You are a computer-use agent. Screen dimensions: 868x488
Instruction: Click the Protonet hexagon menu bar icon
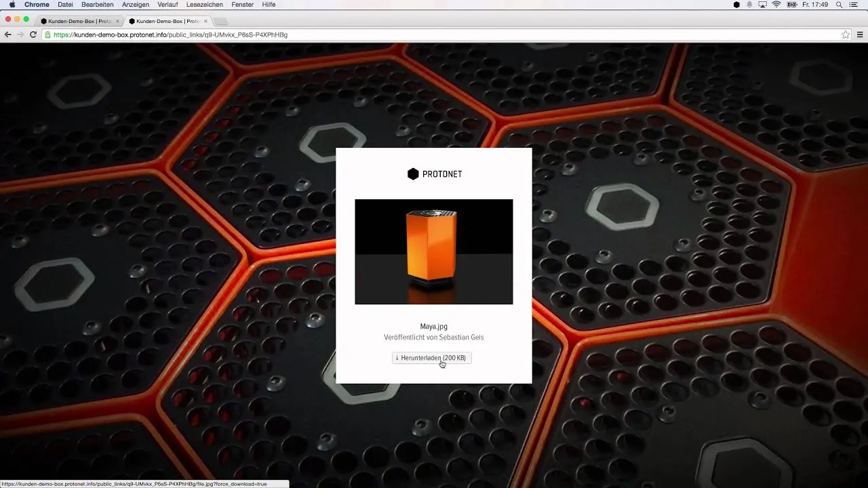coord(737,5)
